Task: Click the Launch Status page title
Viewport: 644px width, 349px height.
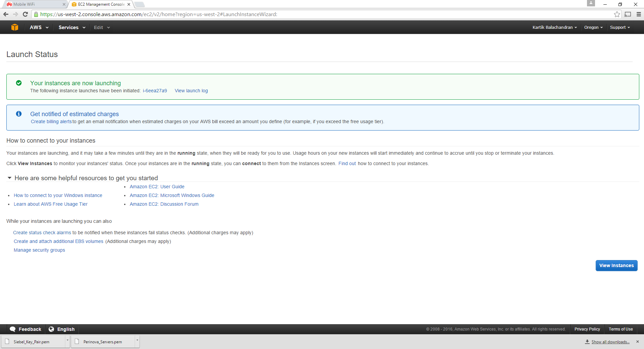Action: [32, 54]
